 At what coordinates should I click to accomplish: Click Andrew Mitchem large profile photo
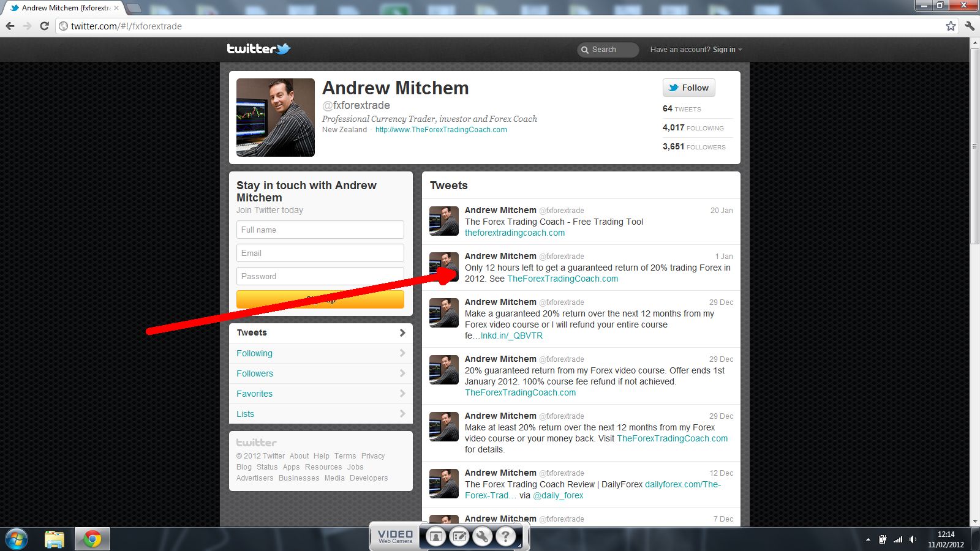pos(276,118)
